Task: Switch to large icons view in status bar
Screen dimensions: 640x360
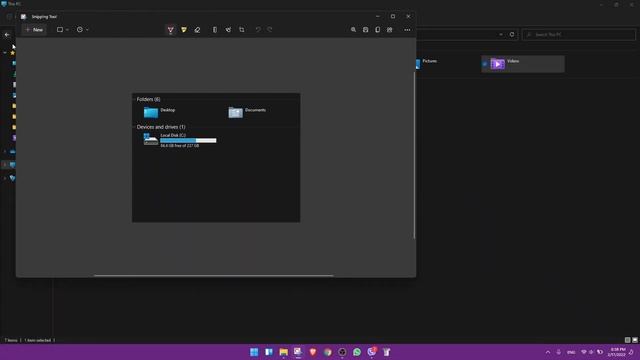Action: tap(635, 340)
